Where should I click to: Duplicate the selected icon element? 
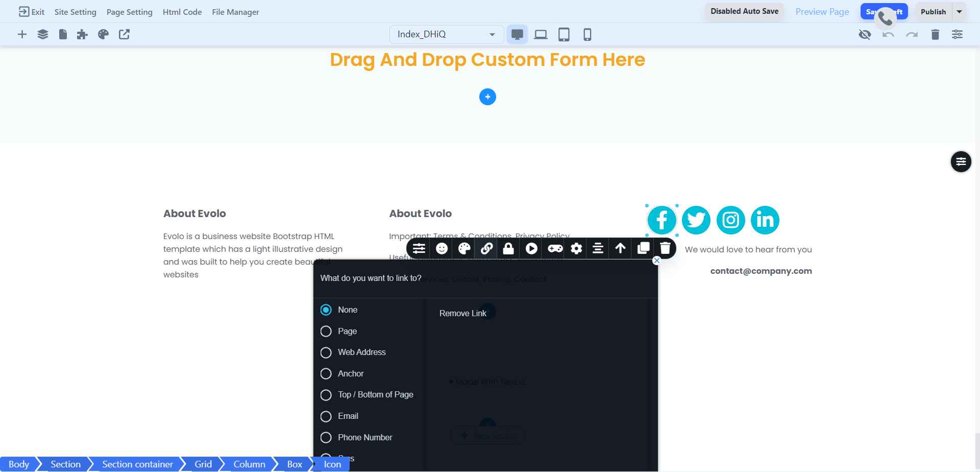643,248
